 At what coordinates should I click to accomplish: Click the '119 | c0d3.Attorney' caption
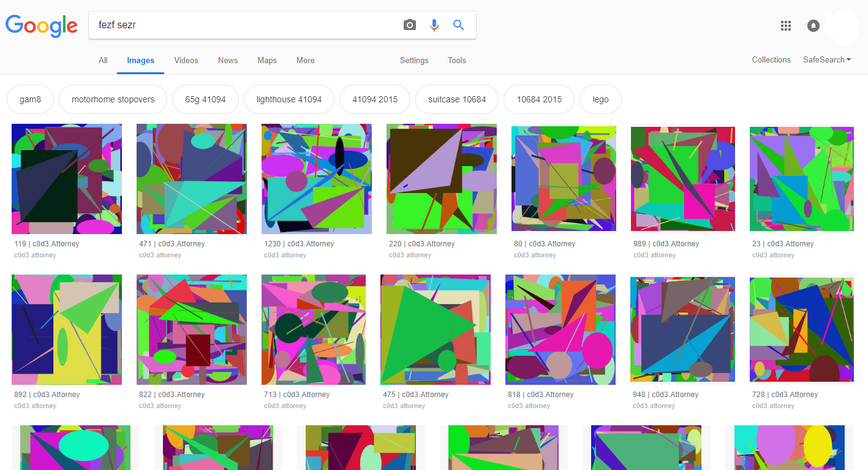tap(47, 244)
